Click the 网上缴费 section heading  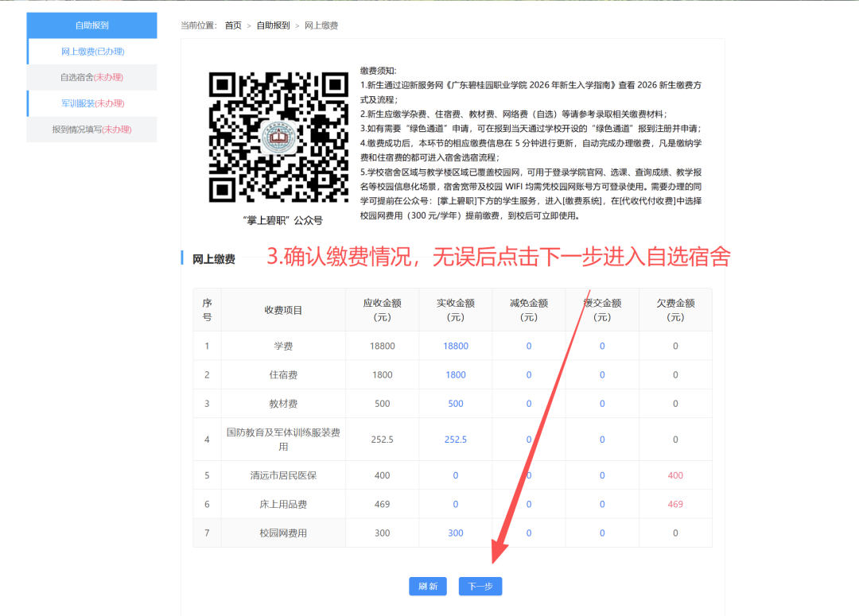click(x=214, y=259)
